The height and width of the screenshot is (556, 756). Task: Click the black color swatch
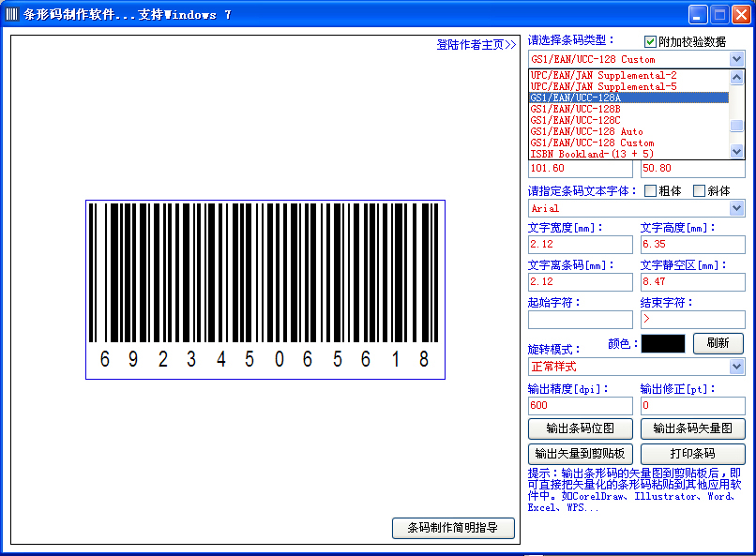[x=663, y=344]
